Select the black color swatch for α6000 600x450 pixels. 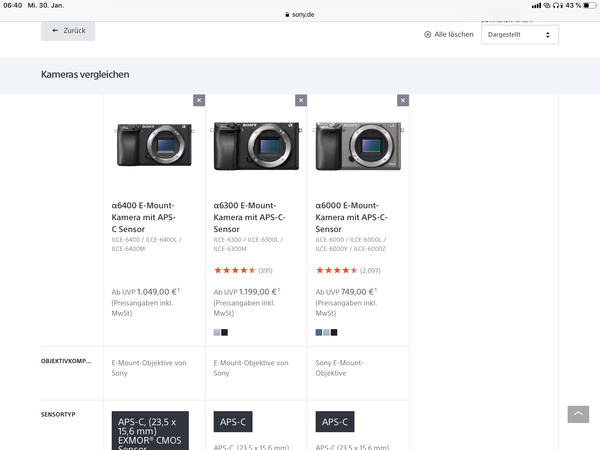[334, 332]
